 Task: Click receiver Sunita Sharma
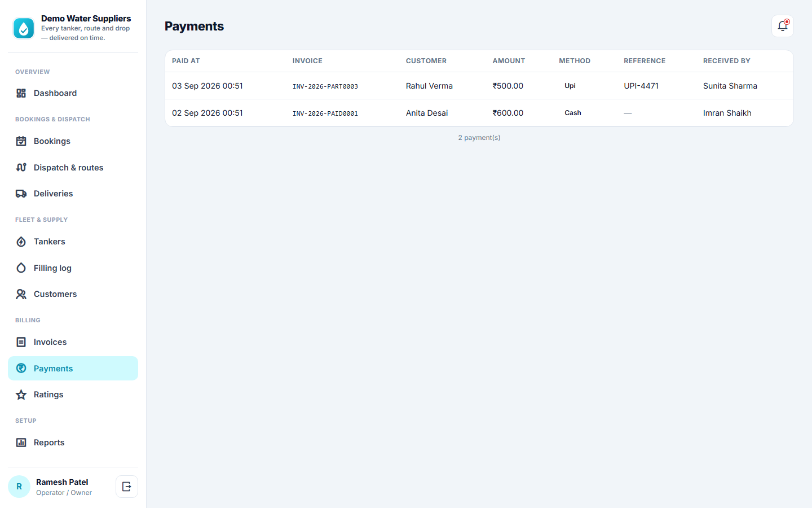pyautogui.click(x=730, y=86)
